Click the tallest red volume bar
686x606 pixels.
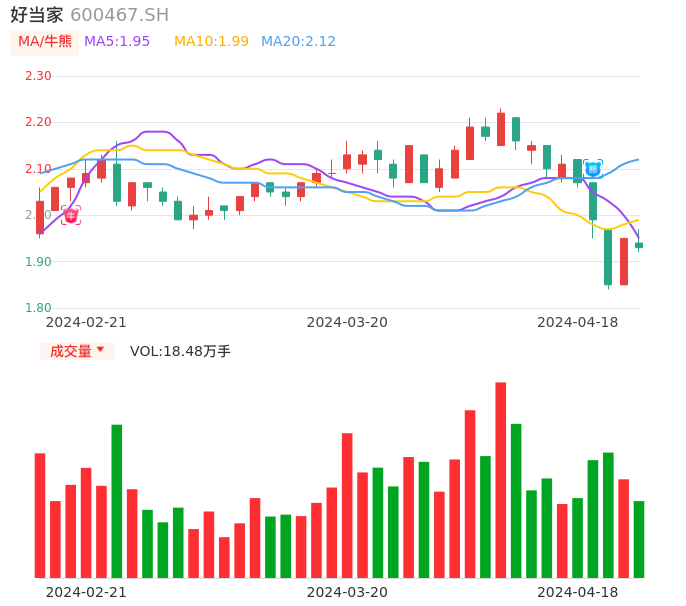point(500,480)
